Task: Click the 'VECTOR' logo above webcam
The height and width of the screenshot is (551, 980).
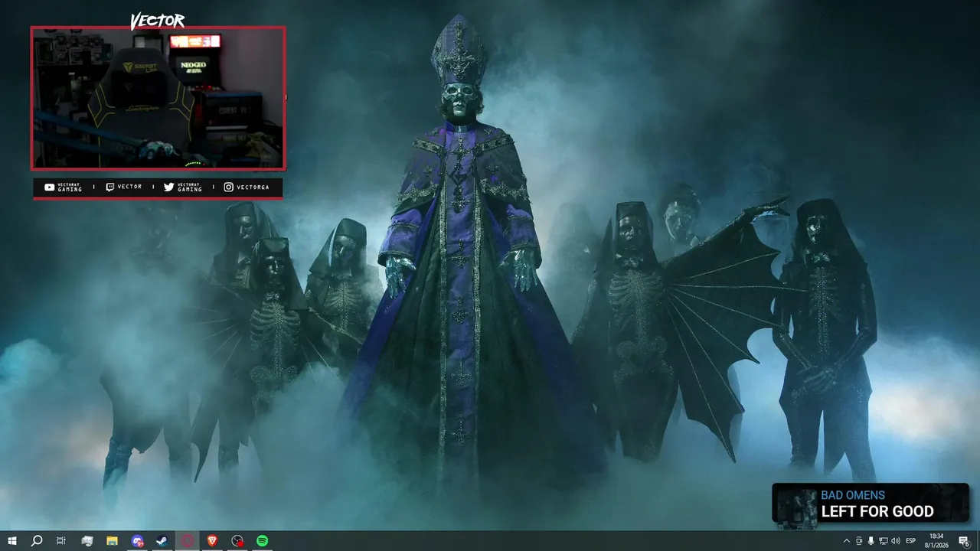Action: pyautogui.click(x=158, y=21)
